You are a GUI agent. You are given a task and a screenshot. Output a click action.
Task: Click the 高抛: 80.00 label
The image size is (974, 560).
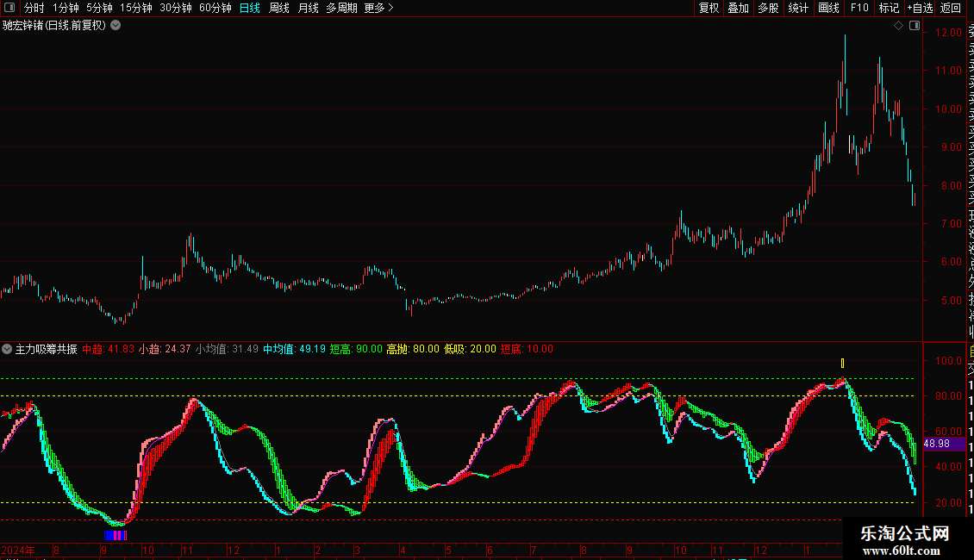pyautogui.click(x=413, y=349)
